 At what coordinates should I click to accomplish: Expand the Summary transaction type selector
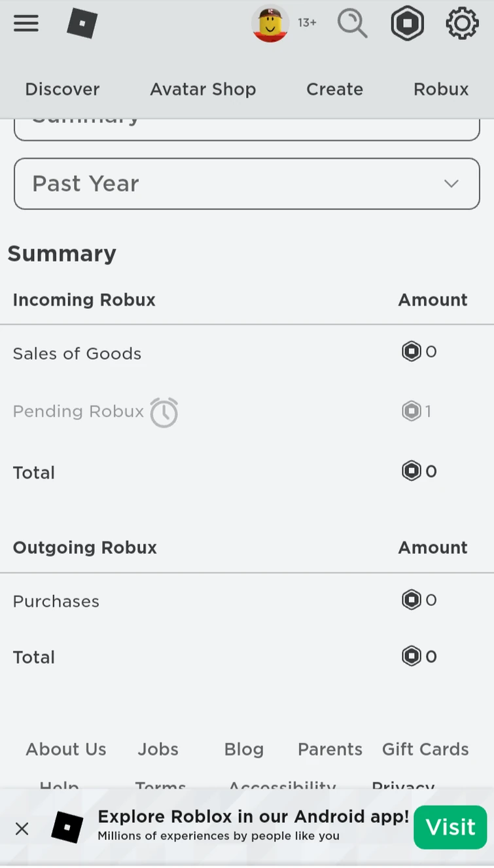click(x=247, y=124)
